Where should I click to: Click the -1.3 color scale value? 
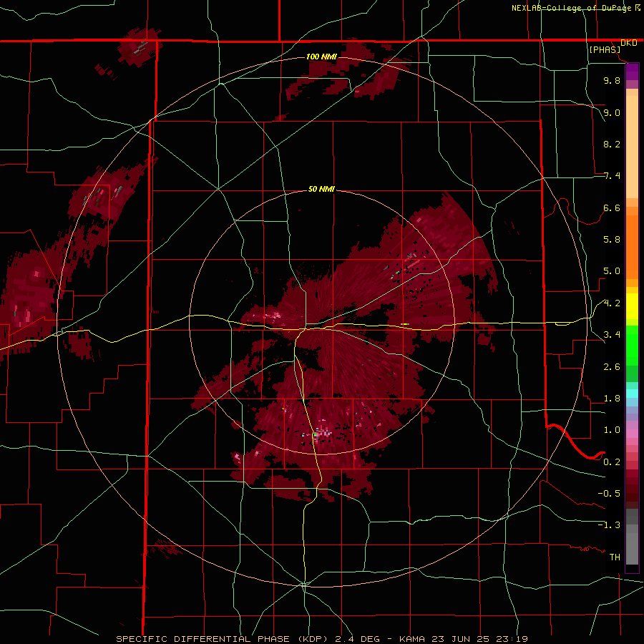click(x=609, y=525)
